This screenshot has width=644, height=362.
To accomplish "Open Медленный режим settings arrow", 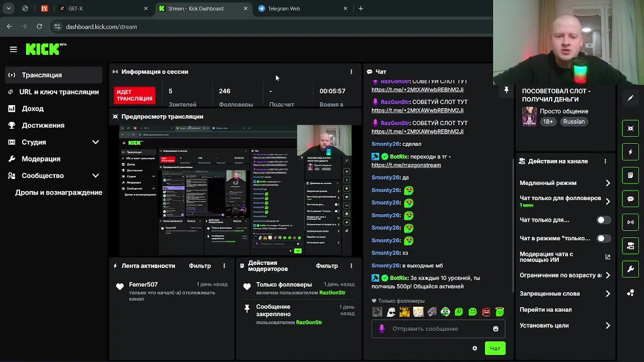I will tap(608, 183).
